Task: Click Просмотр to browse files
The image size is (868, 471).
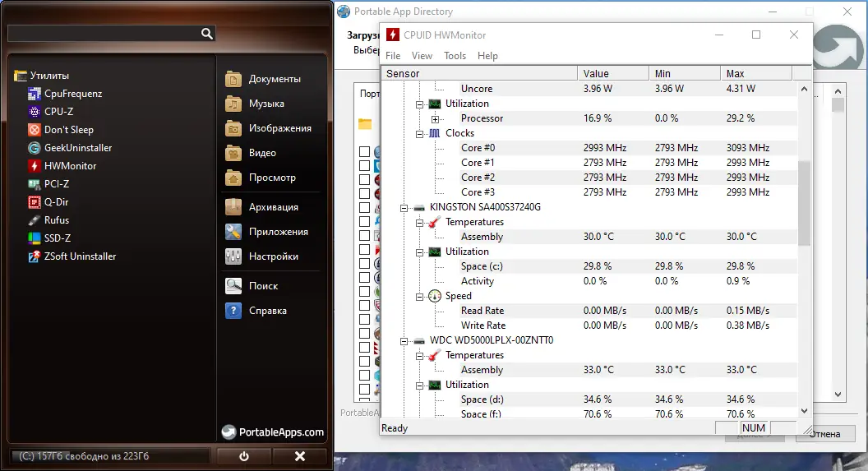Action: pyautogui.click(x=261, y=178)
